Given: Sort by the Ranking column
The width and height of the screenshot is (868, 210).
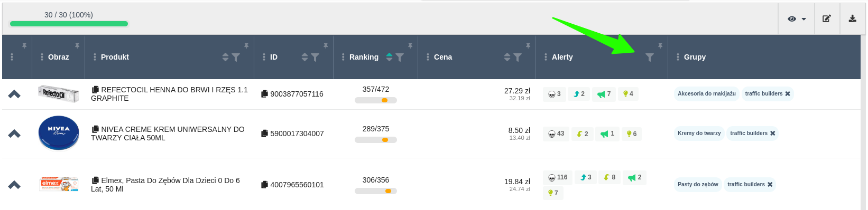Looking at the screenshot, I should (x=390, y=57).
